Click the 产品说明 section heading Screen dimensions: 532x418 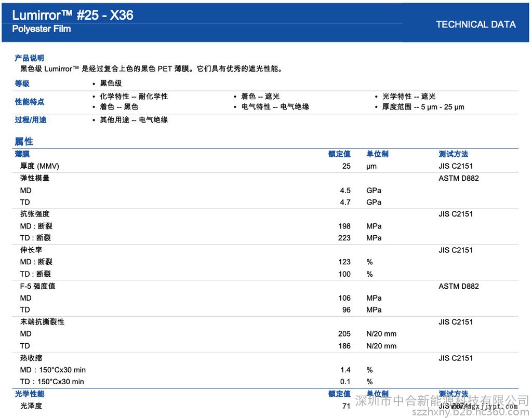[29, 58]
